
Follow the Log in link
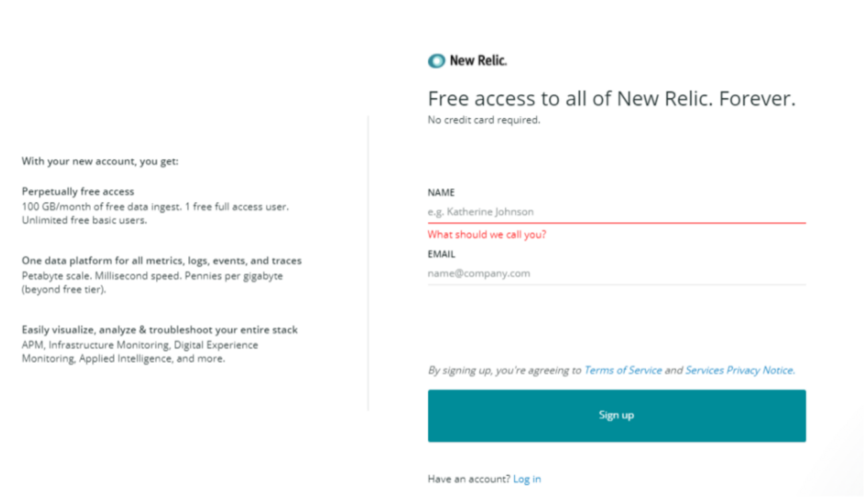pos(527,479)
